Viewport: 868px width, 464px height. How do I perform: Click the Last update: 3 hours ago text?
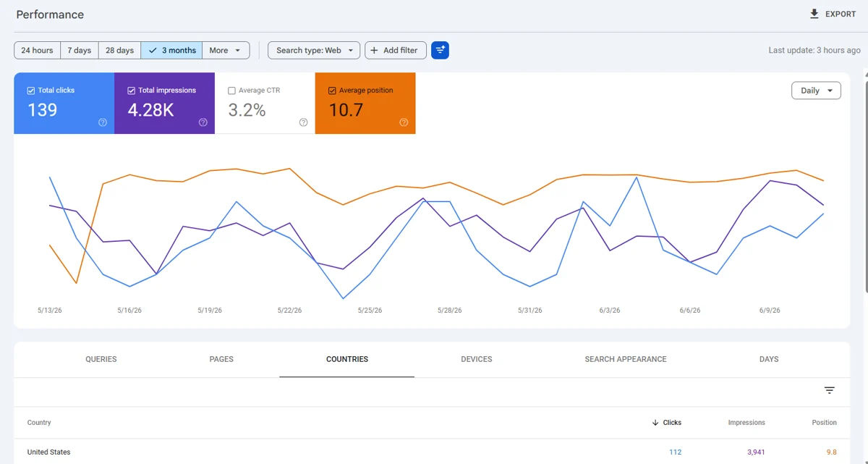coord(814,50)
